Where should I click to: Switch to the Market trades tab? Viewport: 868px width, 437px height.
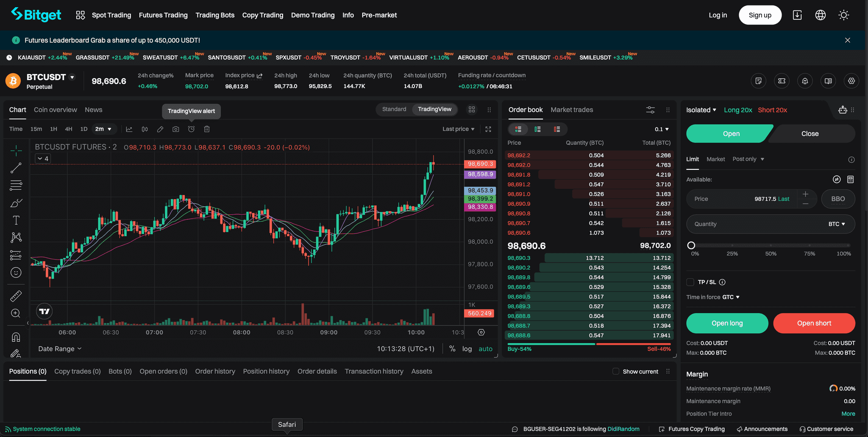click(572, 109)
